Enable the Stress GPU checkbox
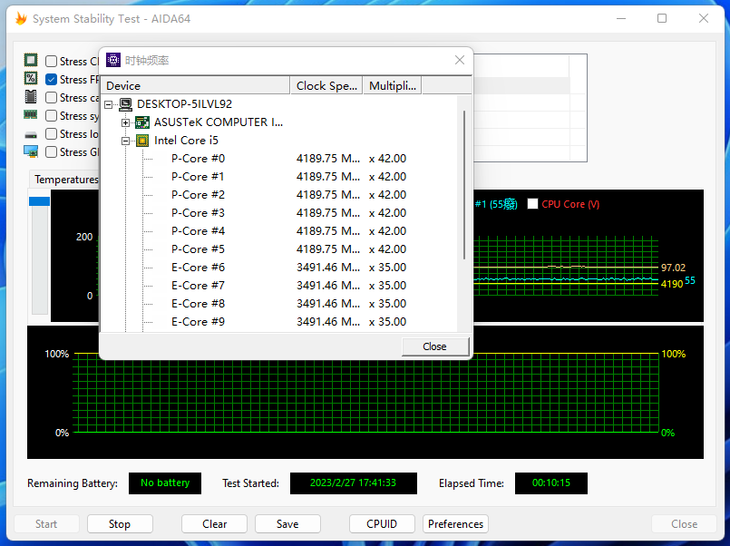 pyautogui.click(x=51, y=152)
